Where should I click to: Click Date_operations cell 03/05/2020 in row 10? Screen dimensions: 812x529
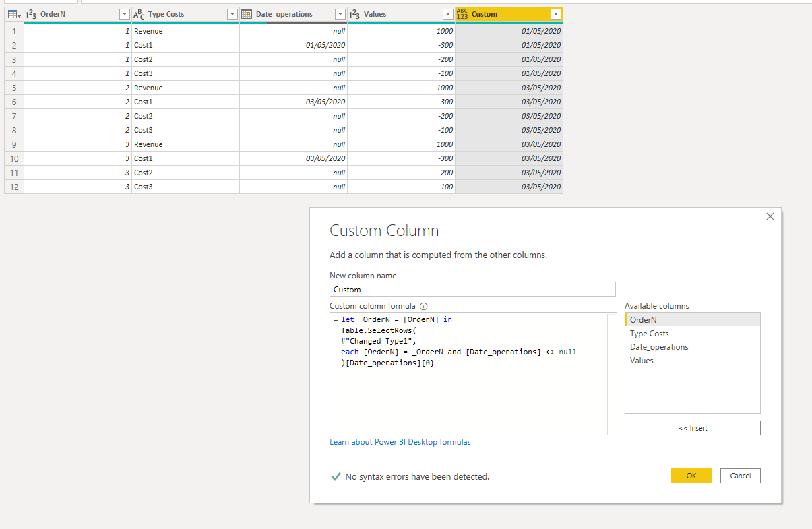293,158
